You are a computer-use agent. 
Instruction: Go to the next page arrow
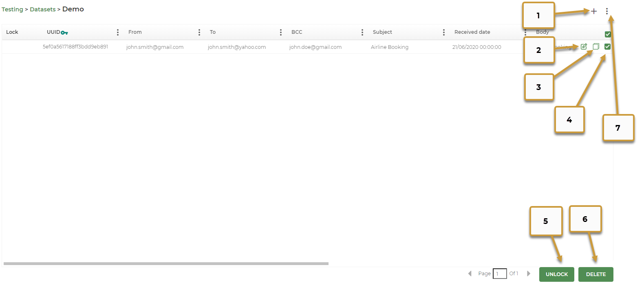(x=529, y=274)
